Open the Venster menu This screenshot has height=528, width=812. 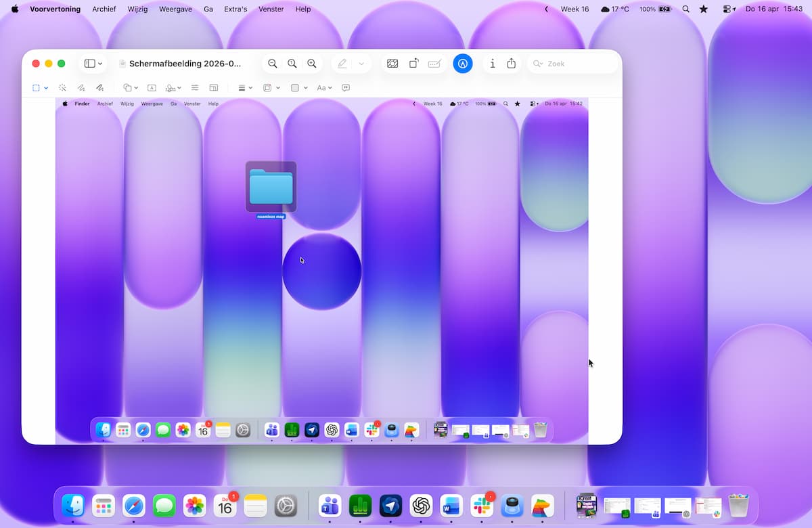pos(271,9)
